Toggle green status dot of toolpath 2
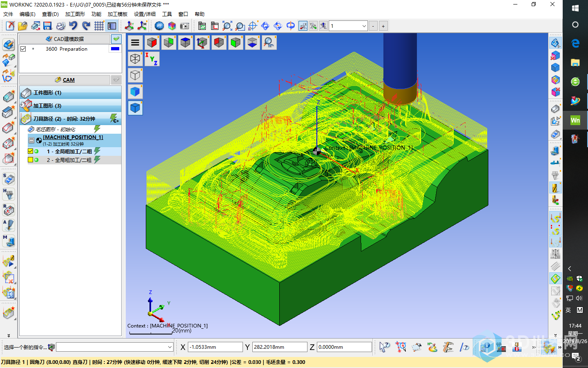Viewport: 588px width, 368px height. (36, 160)
